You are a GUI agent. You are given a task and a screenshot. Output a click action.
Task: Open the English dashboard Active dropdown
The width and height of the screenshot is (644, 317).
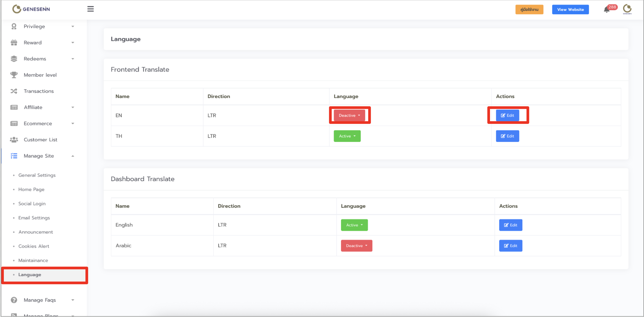coord(354,225)
